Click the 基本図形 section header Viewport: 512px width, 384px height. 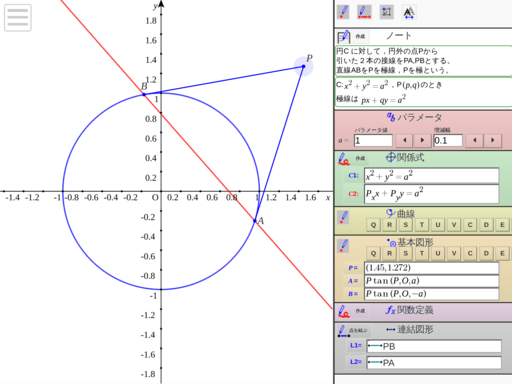click(410, 242)
